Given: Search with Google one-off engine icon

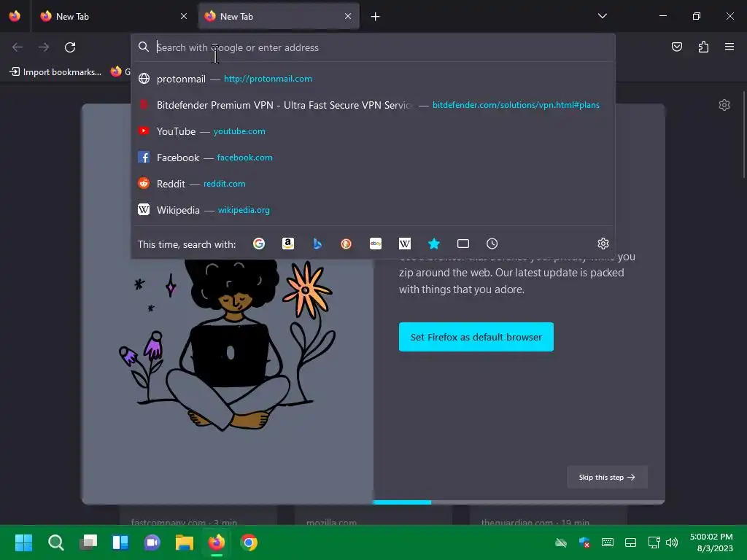Looking at the screenshot, I should (x=259, y=244).
